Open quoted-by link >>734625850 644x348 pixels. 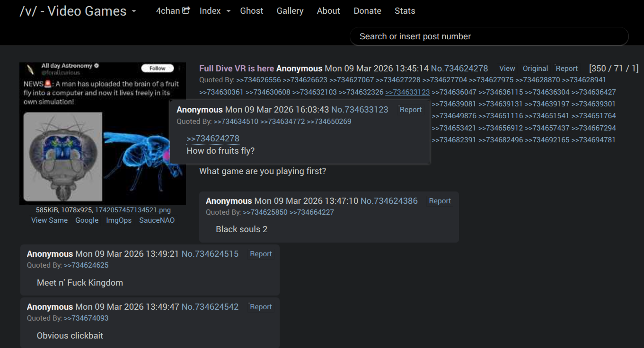pyautogui.click(x=265, y=212)
